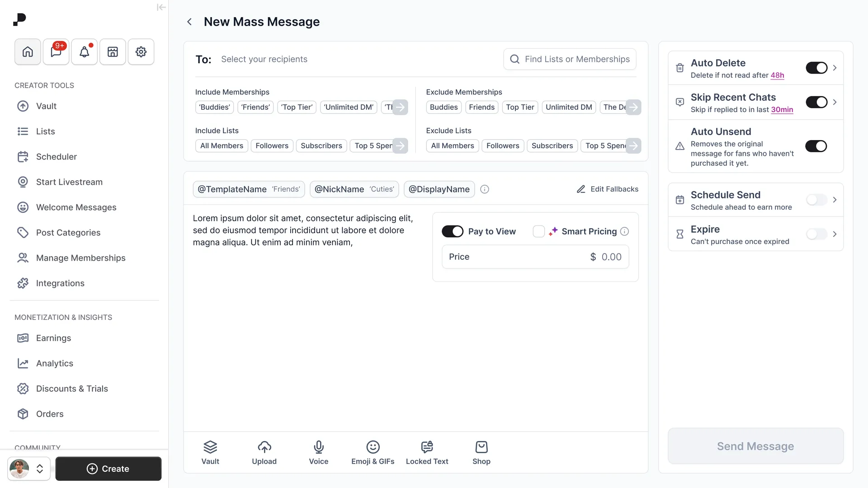Open the notifications bell
This screenshot has height=488, width=868.
84,52
